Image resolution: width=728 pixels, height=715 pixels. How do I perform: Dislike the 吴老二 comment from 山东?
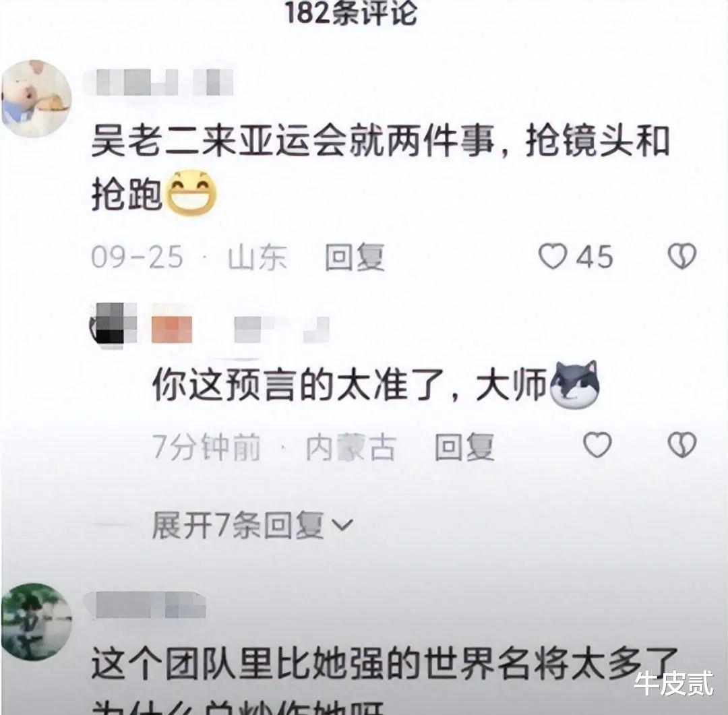pos(681,256)
